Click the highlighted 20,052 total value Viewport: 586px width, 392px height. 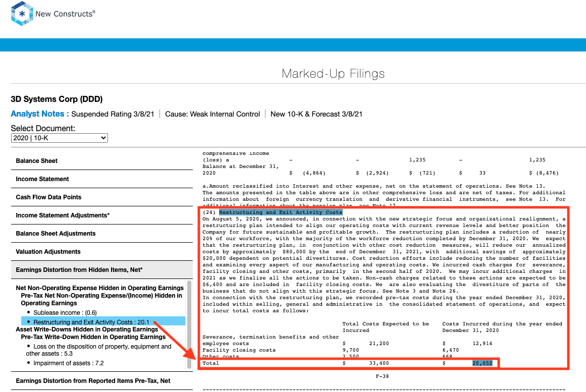coord(482,363)
